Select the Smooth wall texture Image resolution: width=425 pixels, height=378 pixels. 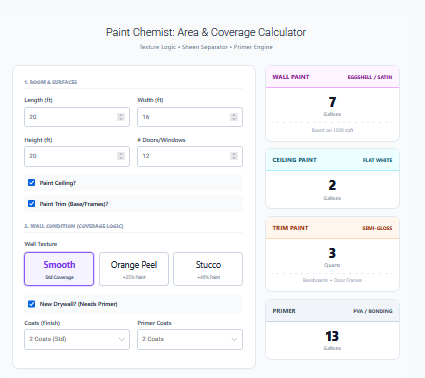59,269
